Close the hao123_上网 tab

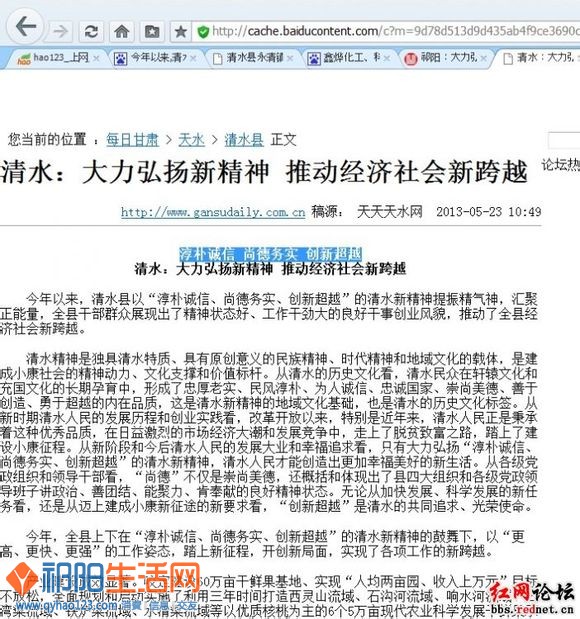[x=96, y=58]
